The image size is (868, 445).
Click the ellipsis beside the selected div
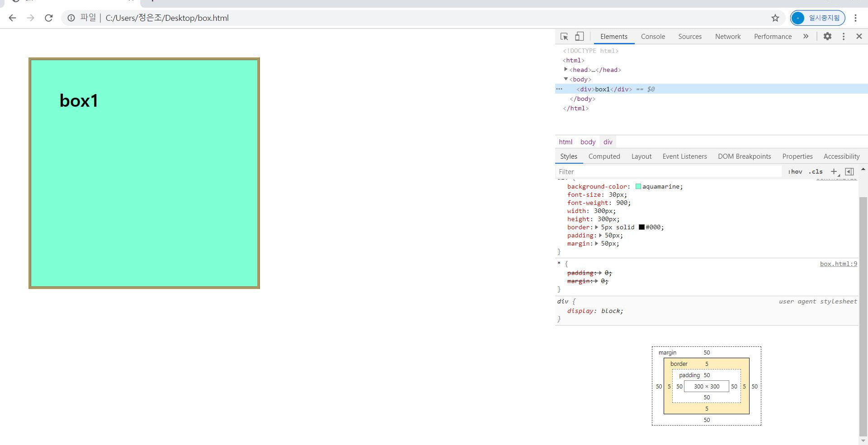coord(559,89)
